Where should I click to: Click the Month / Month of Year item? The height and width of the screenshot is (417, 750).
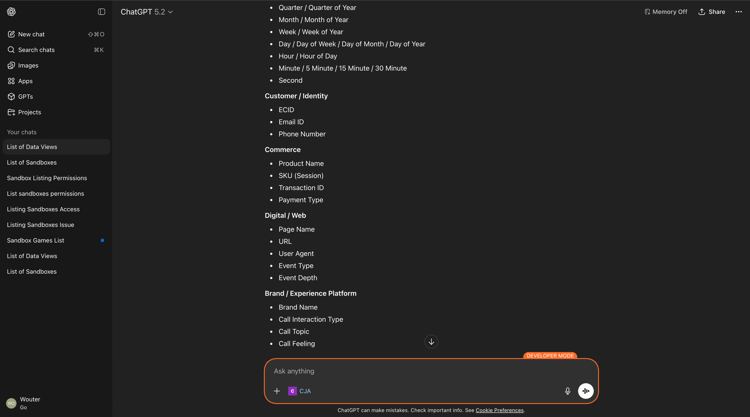[x=313, y=20]
